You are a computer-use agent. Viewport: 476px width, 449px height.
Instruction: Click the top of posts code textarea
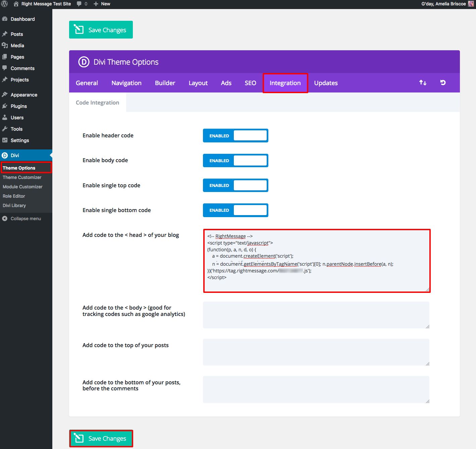[316, 352]
